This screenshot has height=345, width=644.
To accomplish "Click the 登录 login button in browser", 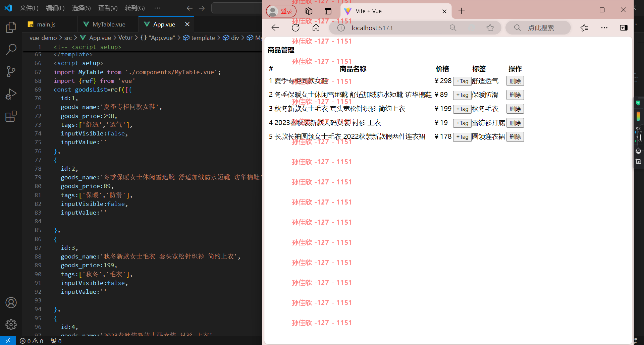I will (x=281, y=11).
